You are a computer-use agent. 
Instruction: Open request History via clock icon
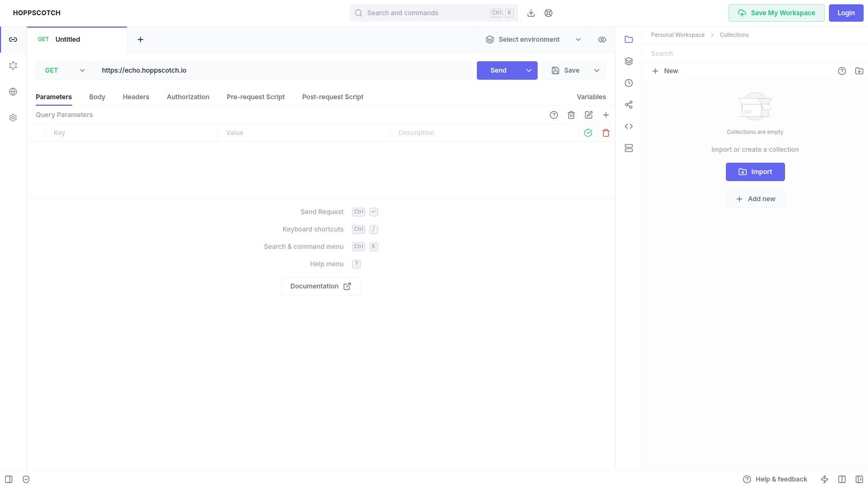pyautogui.click(x=628, y=82)
